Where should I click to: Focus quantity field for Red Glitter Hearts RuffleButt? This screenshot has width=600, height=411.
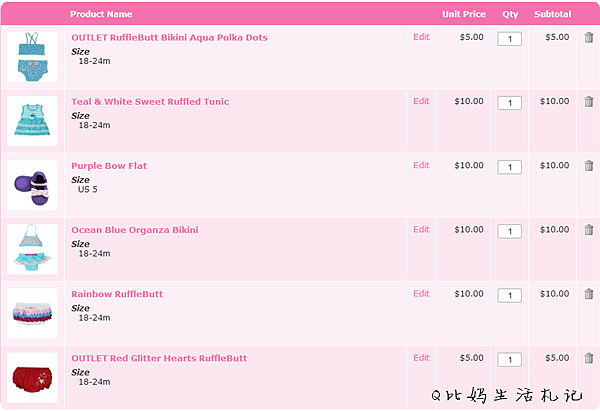pyautogui.click(x=510, y=360)
